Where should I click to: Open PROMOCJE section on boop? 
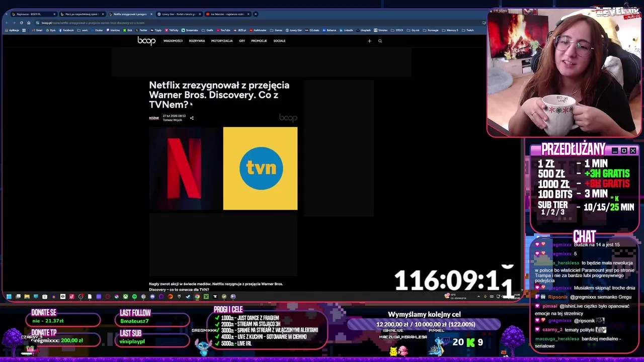(259, 41)
